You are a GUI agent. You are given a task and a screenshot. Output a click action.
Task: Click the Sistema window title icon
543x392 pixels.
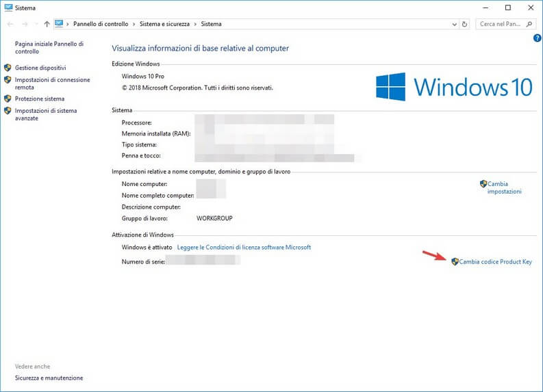coord(8,8)
